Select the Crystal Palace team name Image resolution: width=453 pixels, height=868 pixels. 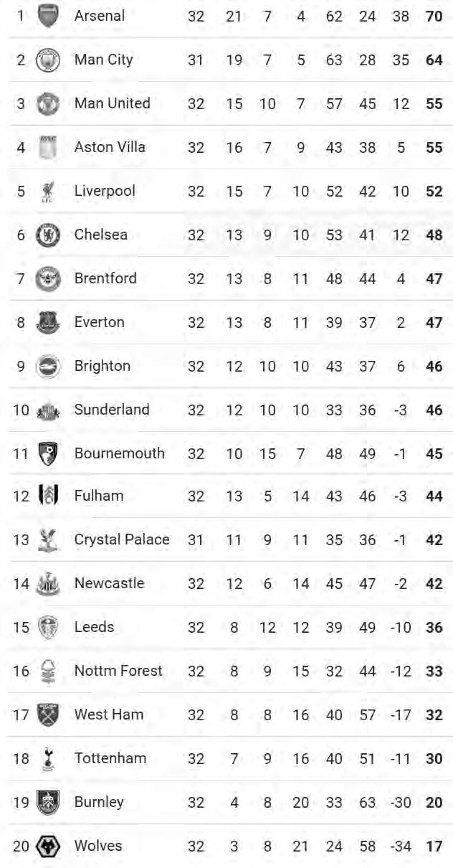click(122, 539)
